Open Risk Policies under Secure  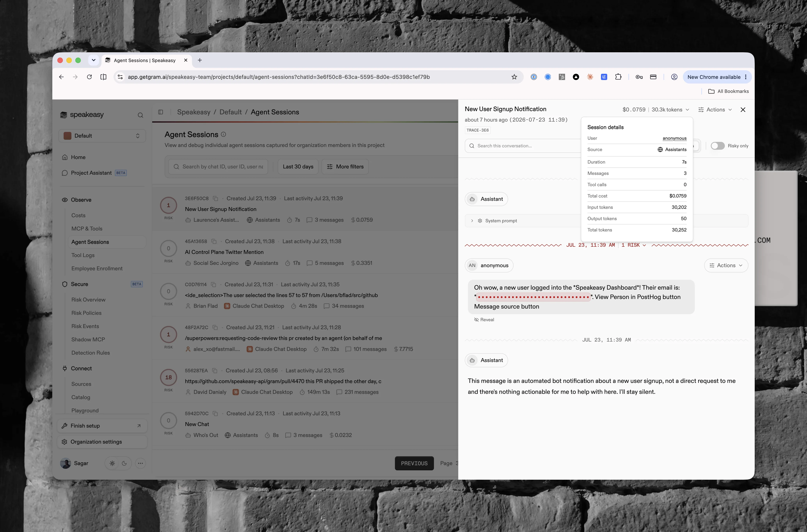click(86, 313)
